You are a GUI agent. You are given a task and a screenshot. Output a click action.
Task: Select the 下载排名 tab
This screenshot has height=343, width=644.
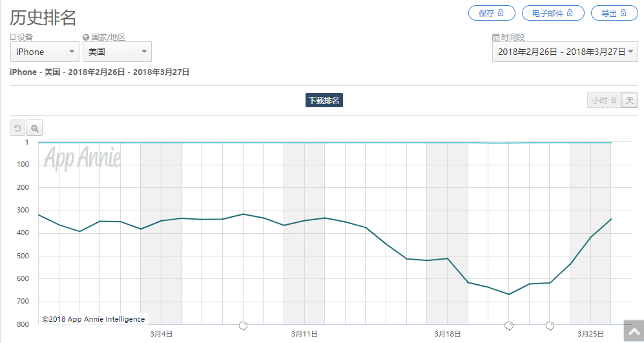pos(324,100)
